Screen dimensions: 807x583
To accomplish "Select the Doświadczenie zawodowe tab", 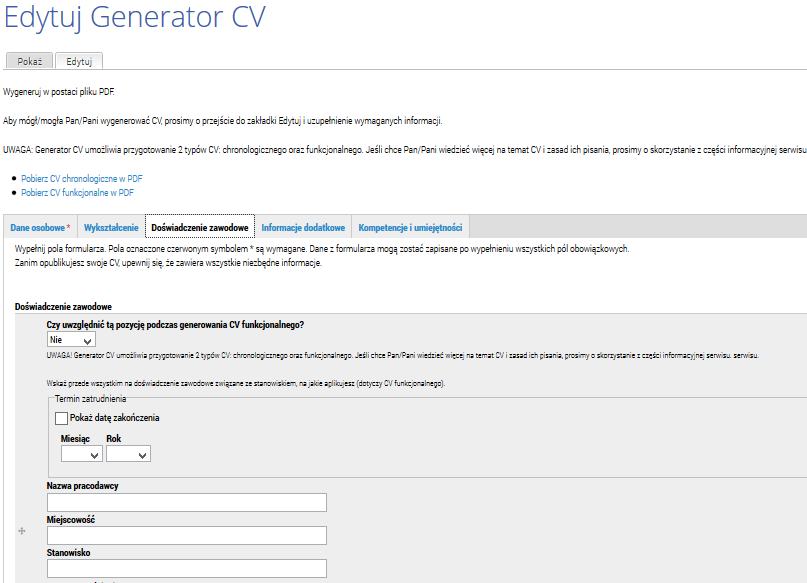I will (x=200, y=227).
